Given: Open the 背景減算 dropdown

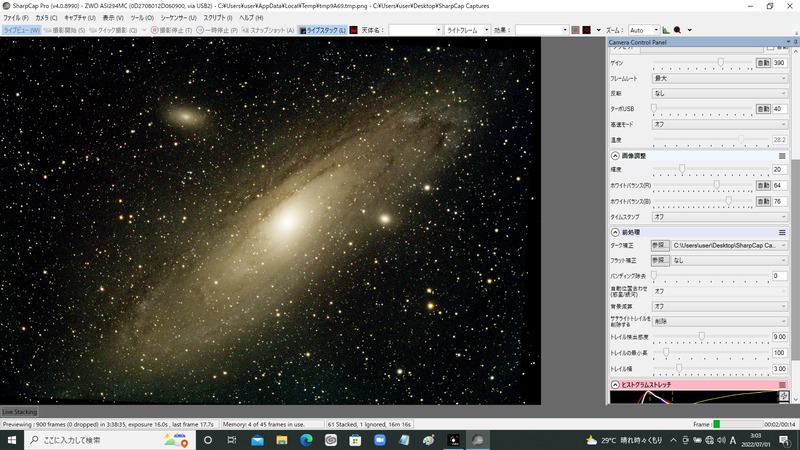Looking at the screenshot, I should click(x=719, y=306).
